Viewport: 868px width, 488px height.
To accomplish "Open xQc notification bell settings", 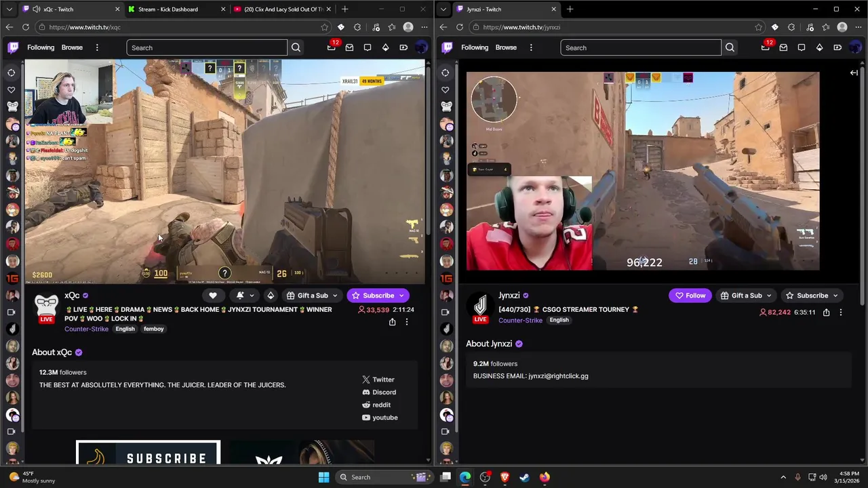I will 244,296.
